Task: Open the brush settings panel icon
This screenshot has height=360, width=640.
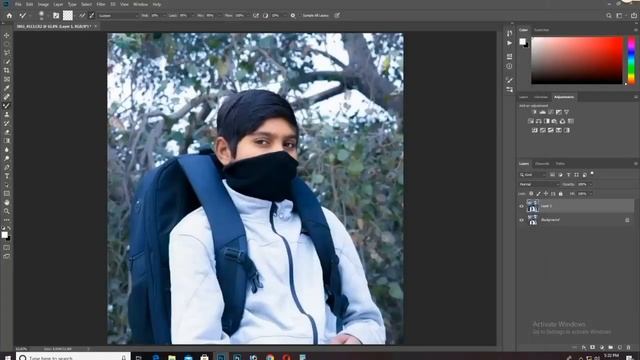Action: (x=56, y=16)
